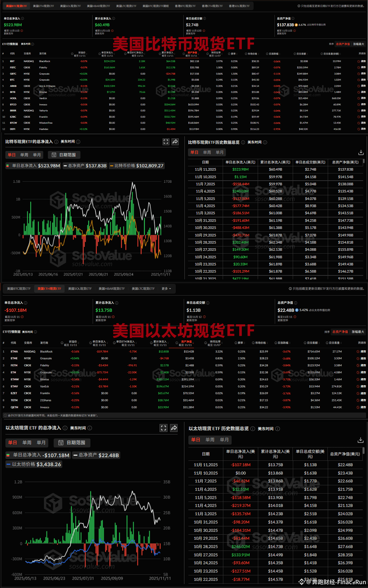Expand the Bitcoin ETF net inflow chart to fullscreen
The height and width of the screenshot is (588, 368).
pyautogui.click(x=166, y=142)
